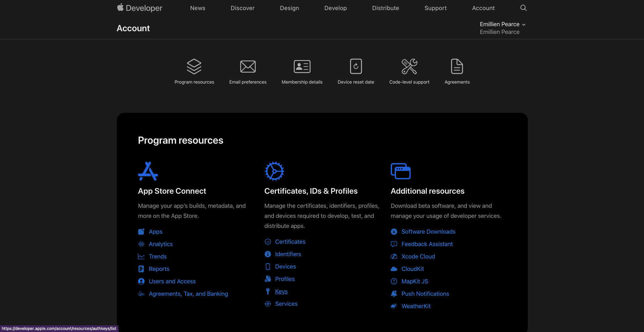The width and height of the screenshot is (644, 332).
Task: Open the search magnifier icon
Action: 523,8
